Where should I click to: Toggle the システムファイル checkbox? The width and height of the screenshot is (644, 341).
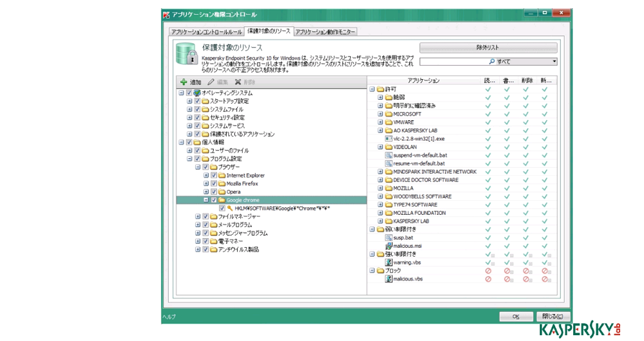197,109
